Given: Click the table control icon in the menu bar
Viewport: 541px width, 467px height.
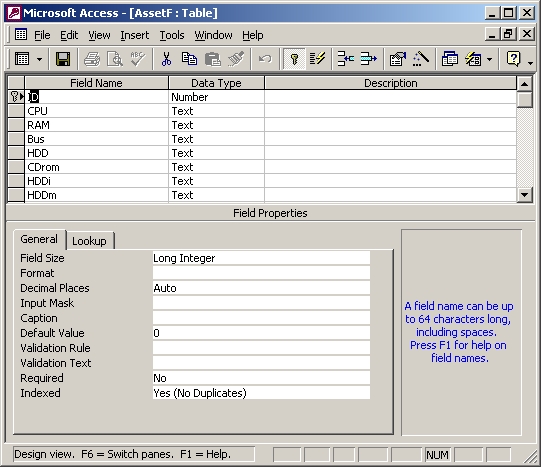Looking at the screenshot, I should 21,34.
